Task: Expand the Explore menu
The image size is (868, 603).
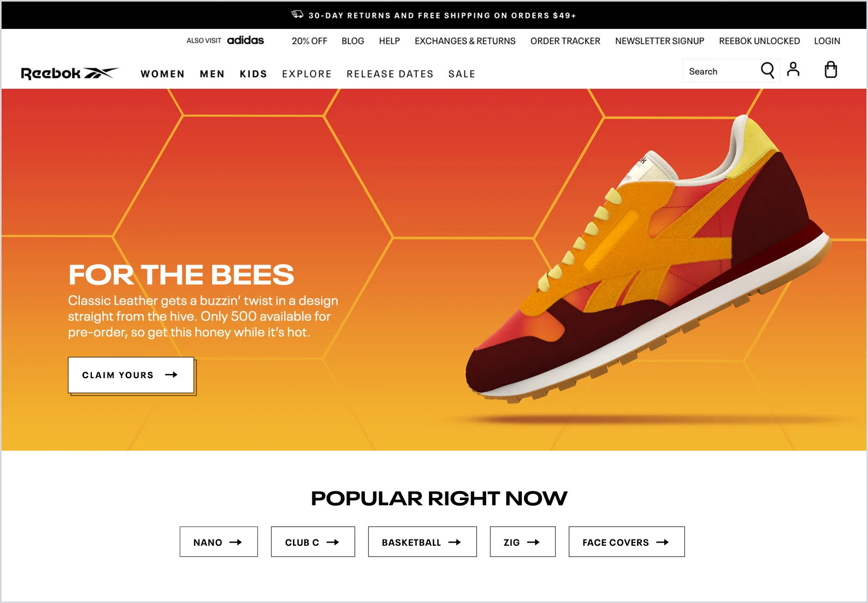Action: coord(307,74)
